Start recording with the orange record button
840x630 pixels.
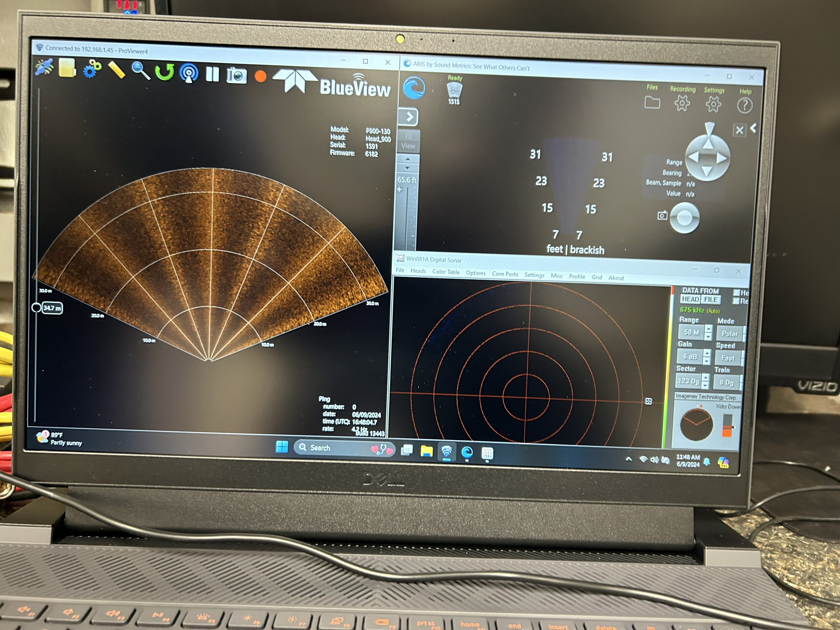coord(261,76)
